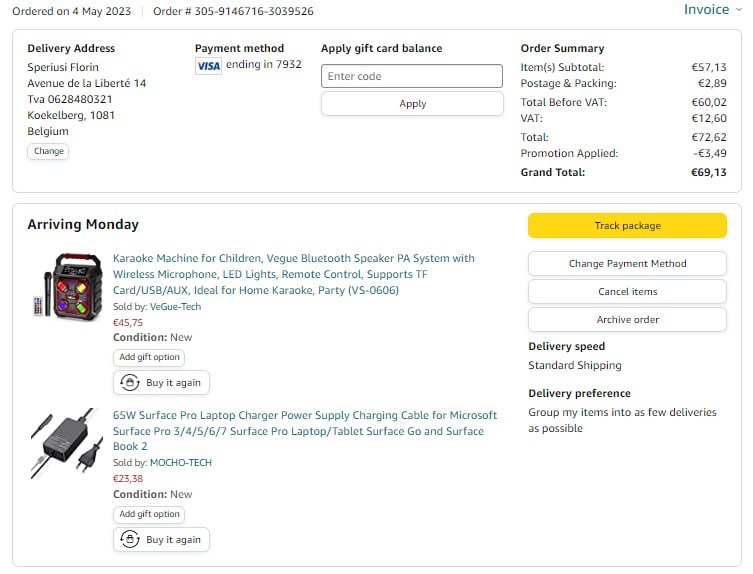The width and height of the screenshot is (753, 574).
Task: Click the Cancel items button
Action: (627, 292)
